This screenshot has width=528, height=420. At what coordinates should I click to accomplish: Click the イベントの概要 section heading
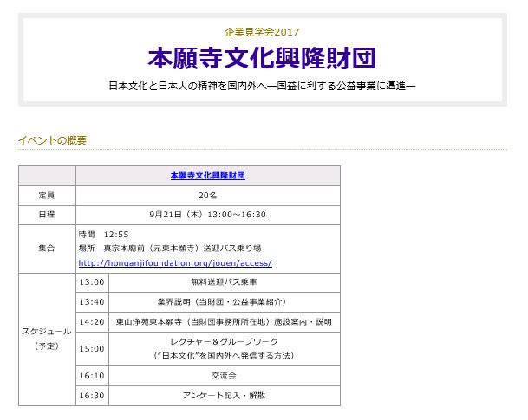pos(52,140)
